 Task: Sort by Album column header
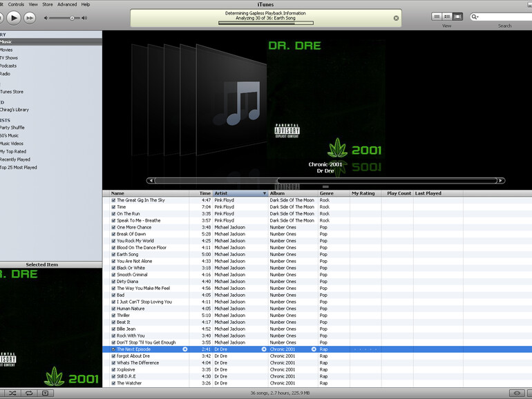293,193
